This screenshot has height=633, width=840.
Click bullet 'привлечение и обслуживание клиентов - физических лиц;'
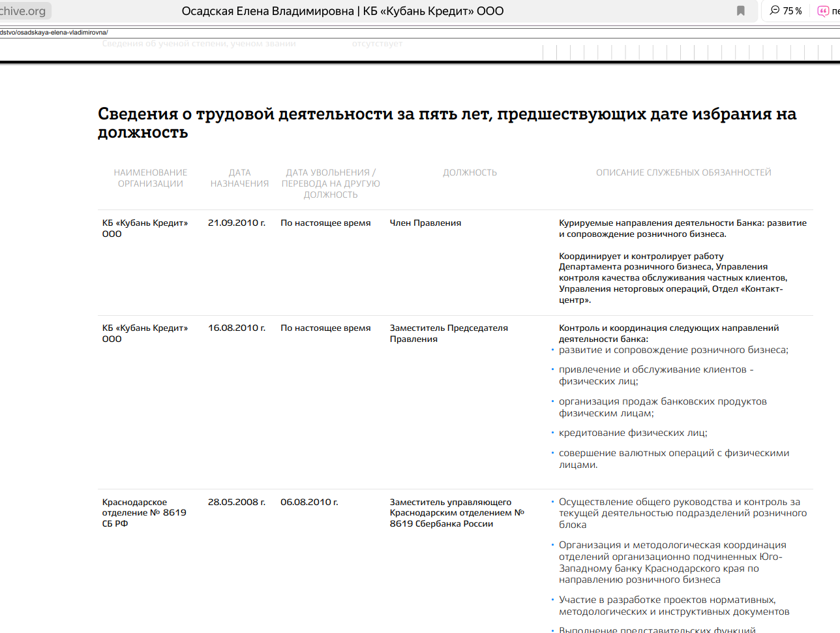pos(656,375)
